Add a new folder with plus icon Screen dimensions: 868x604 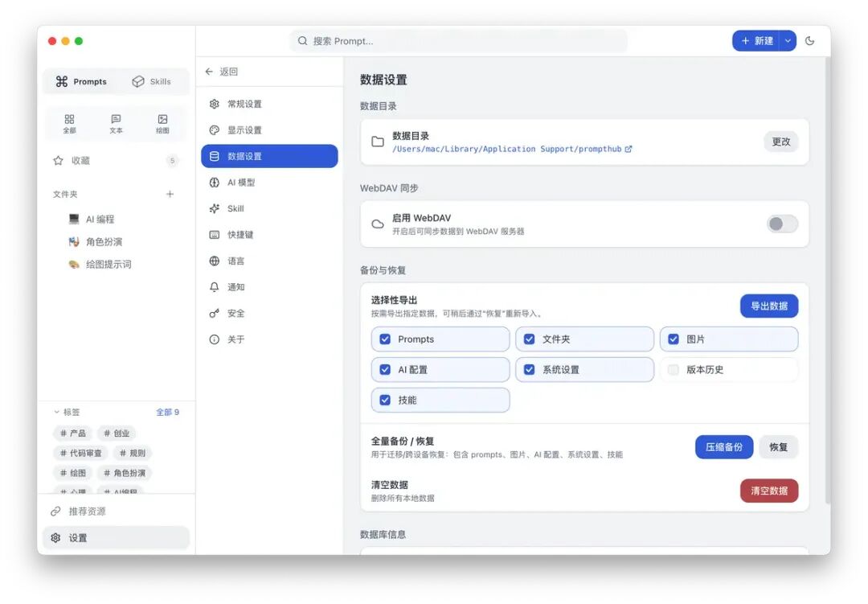170,194
